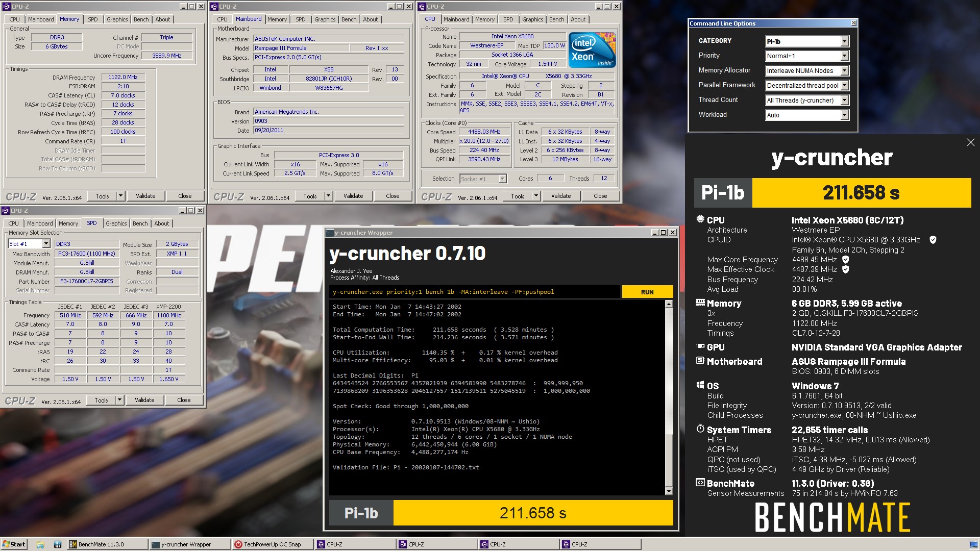980x551 pixels.
Task: Click the XMP-2200 voltage 1.650 V cell
Action: [169, 379]
